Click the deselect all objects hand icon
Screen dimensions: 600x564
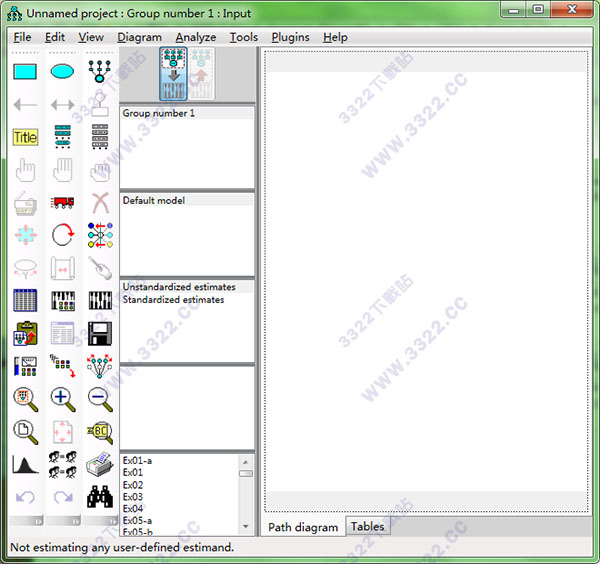point(100,171)
